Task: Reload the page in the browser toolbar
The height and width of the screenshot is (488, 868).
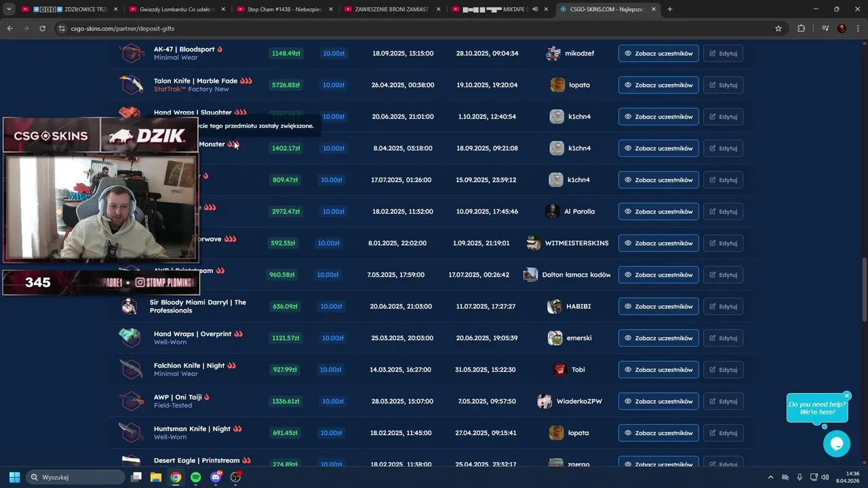Action: (42, 28)
